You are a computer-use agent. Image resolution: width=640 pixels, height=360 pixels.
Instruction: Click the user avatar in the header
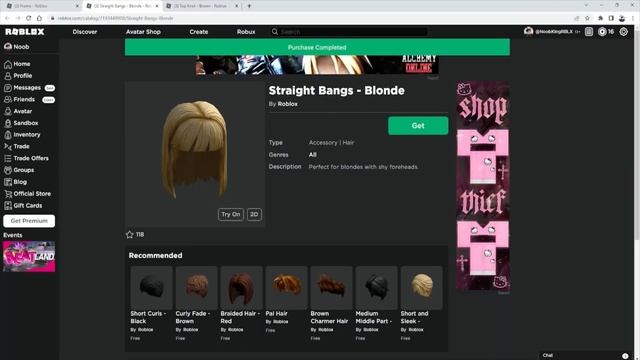(529, 31)
